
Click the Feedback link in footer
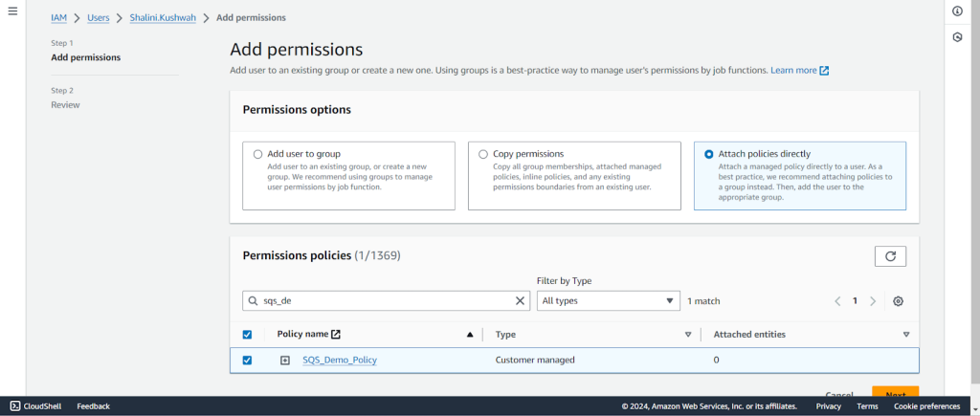pos(93,406)
